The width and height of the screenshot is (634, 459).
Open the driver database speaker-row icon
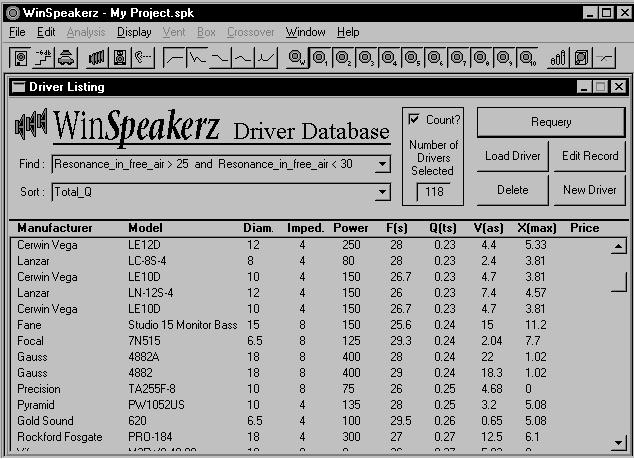[97, 58]
